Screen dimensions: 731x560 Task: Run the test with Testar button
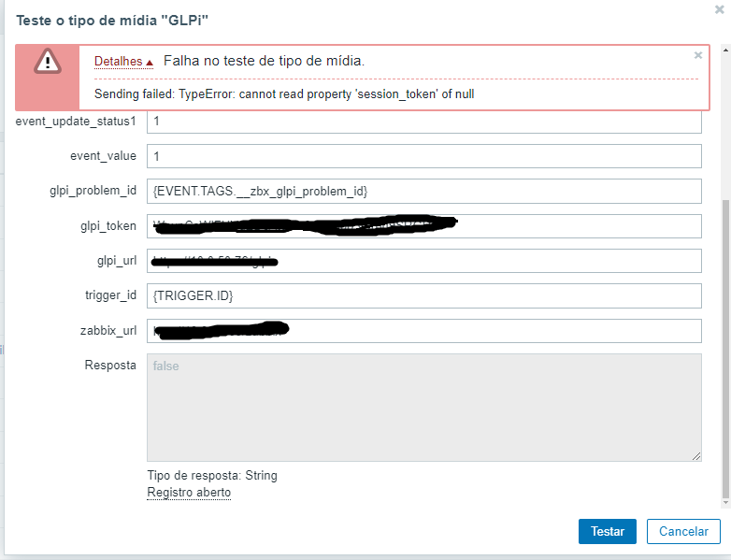pyautogui.click(x=607, y=532)
